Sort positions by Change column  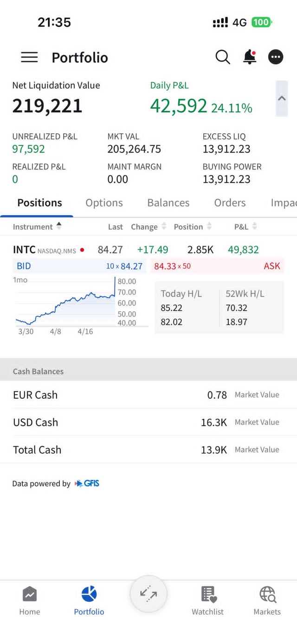tap(148, 227)
